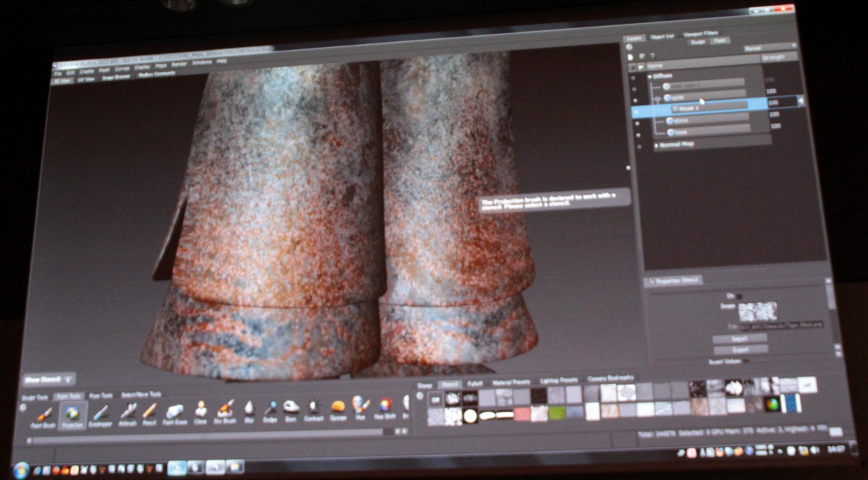868x480 pixels.
Task: Open the Material Presets tab
Action: [511, 382]
